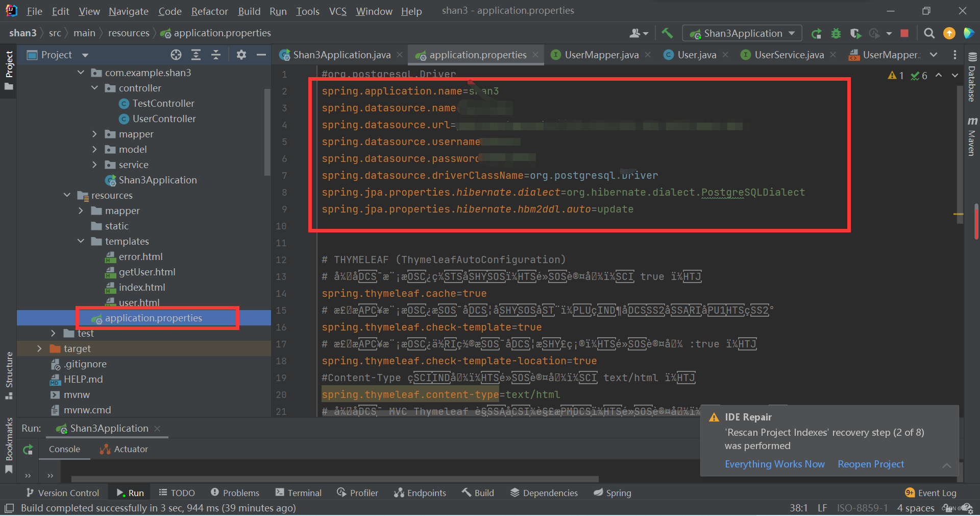Open the Terminal tool window
980x516 pixels.
tap(299, 492)
